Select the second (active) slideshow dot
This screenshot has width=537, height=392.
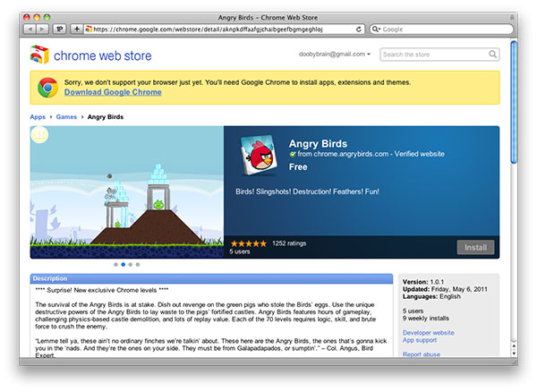pos(124,264)
